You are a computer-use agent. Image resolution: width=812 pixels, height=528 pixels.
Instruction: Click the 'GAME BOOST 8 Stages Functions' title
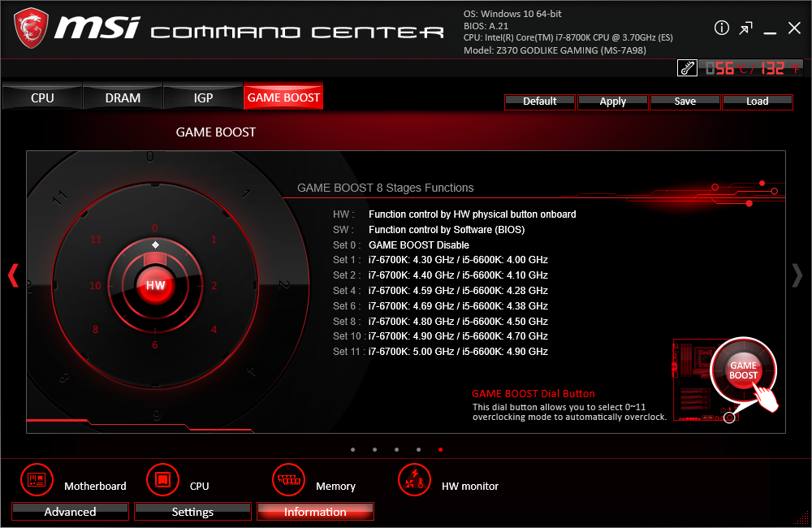click(385, 188)
